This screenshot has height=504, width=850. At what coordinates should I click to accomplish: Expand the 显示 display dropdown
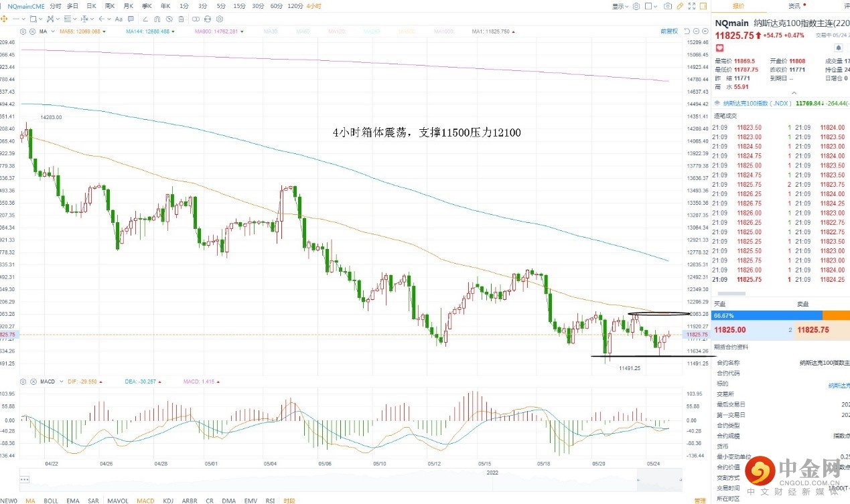(x=620, y=6)
